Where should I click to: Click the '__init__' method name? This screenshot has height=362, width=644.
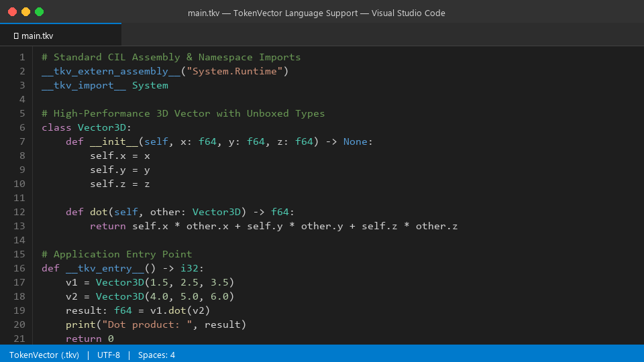[x=114, y=141]
